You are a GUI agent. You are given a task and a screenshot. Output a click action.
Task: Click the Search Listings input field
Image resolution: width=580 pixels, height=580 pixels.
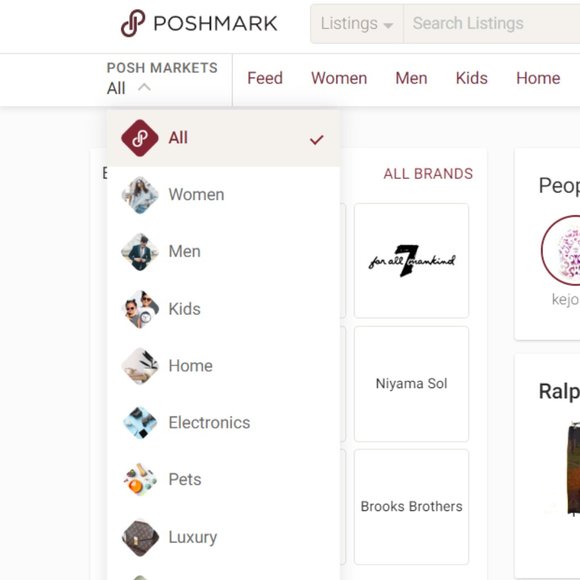[x=492, y=24]
